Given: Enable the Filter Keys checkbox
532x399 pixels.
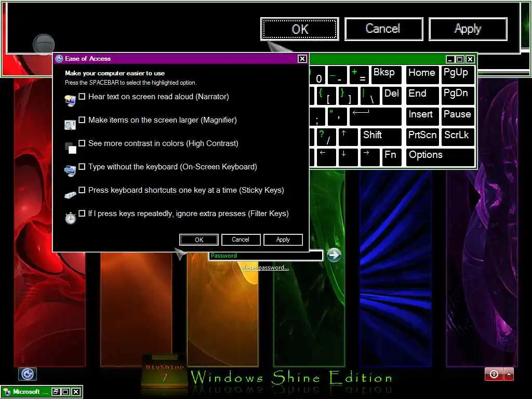Looking at the screenshot, I should (x=82, y=214).
